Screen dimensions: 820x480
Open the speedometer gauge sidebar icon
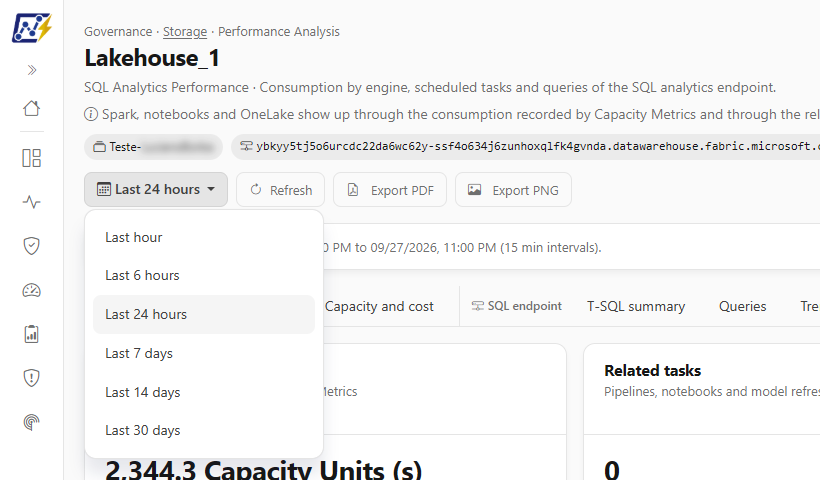(31, 290)
